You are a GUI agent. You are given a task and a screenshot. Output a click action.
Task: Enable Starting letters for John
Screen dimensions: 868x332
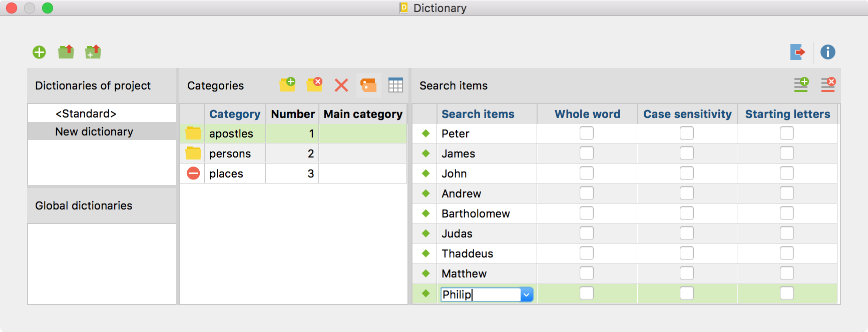[787, 173]
